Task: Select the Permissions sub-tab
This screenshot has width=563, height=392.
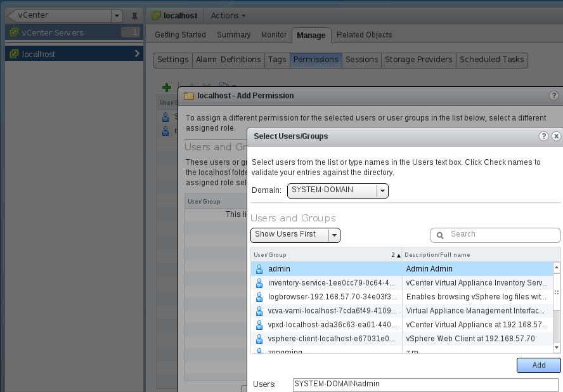Action: pos(316,60)
